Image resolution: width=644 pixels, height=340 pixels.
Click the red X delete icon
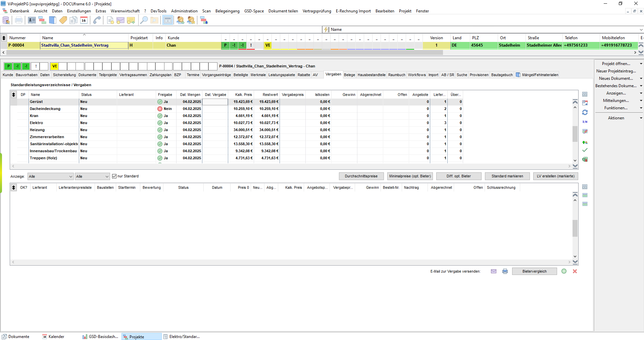point(575,271)
